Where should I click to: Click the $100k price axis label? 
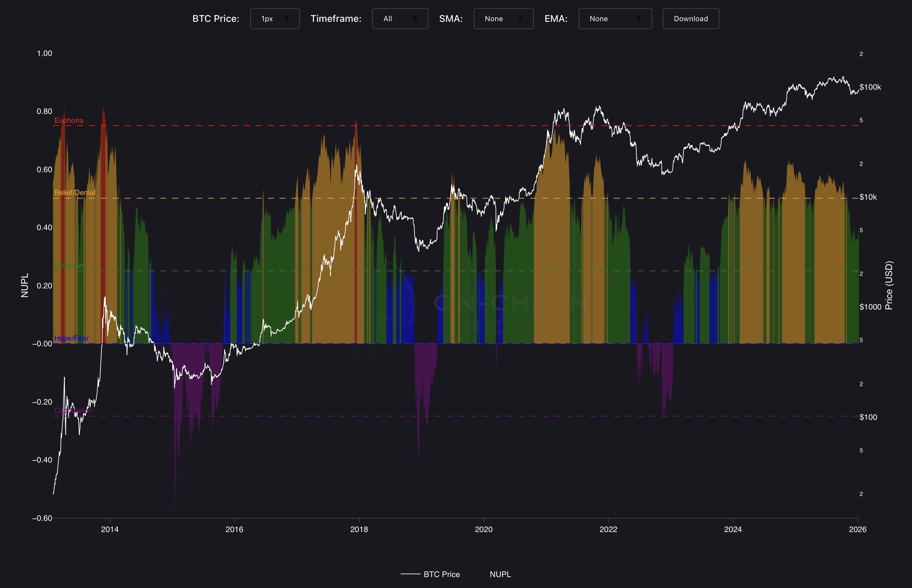click(x=870, y=87)
